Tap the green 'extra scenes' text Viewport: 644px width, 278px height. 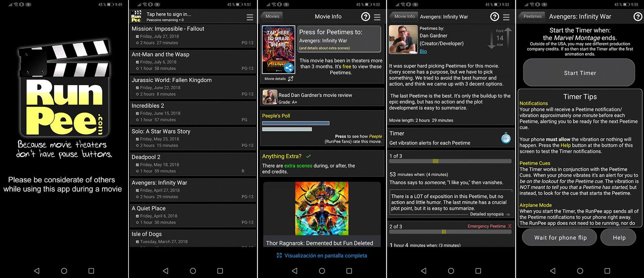point(298,166)
